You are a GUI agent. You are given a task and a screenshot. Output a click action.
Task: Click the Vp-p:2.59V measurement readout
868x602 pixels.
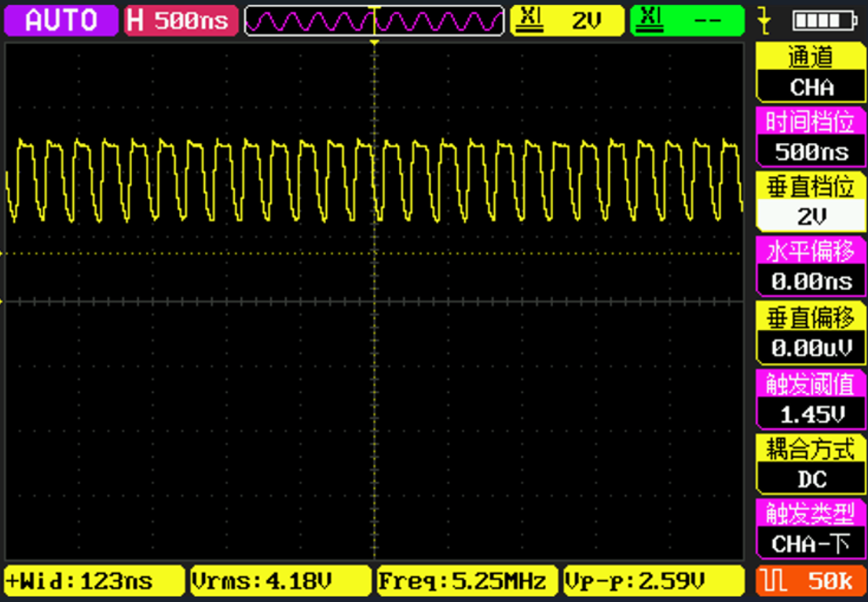click(654, 581)
